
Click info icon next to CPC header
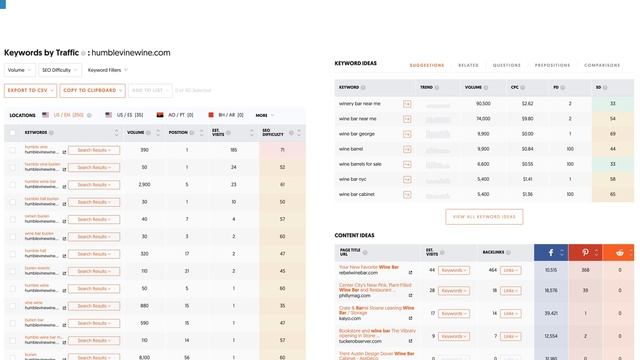click(522, 88)
